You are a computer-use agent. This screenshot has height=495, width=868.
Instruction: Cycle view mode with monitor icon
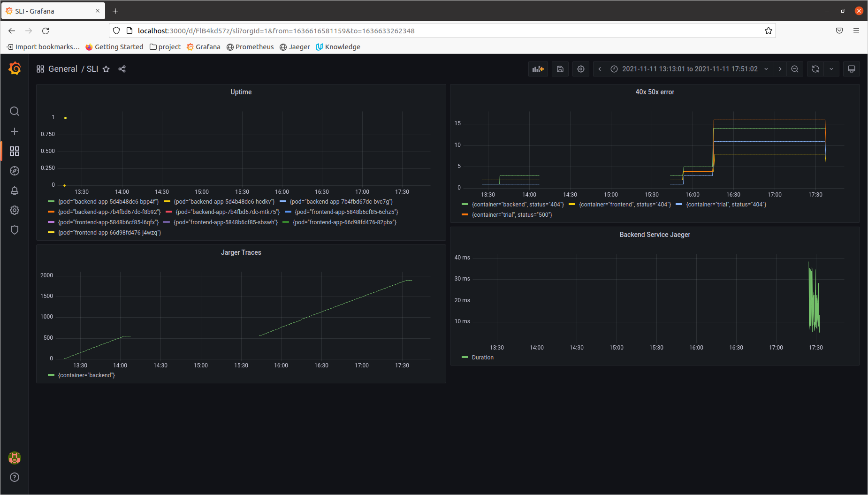[x=852, y=69]
